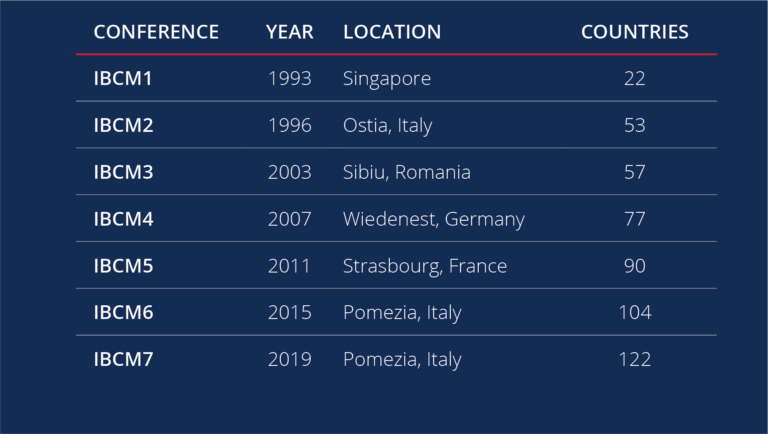Screen dimensions: 768x434
Task: Click the COUNTRIES column header
Action: [x=634, y=32]
